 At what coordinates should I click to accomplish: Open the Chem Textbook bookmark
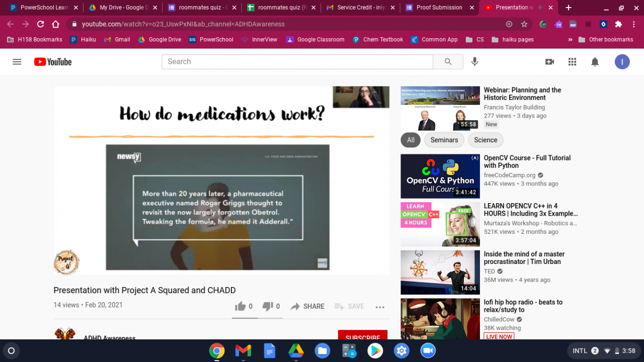click(378, 40)
